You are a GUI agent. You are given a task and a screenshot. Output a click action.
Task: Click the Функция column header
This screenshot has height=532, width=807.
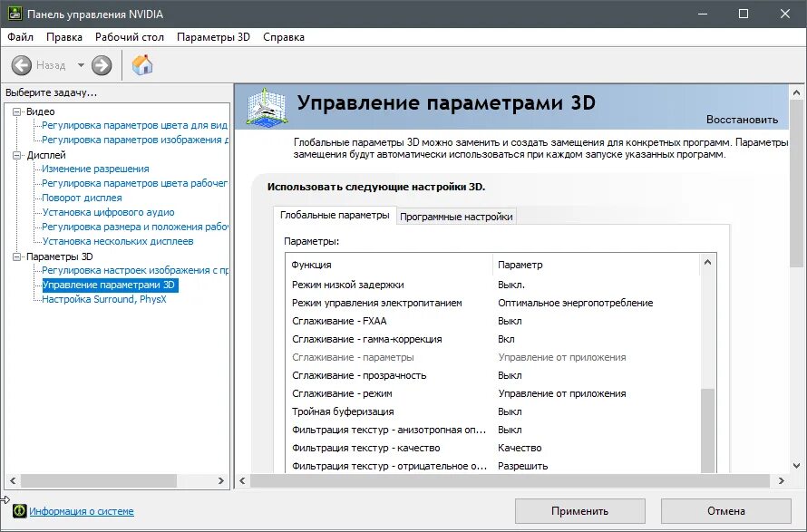pos(389,265)
